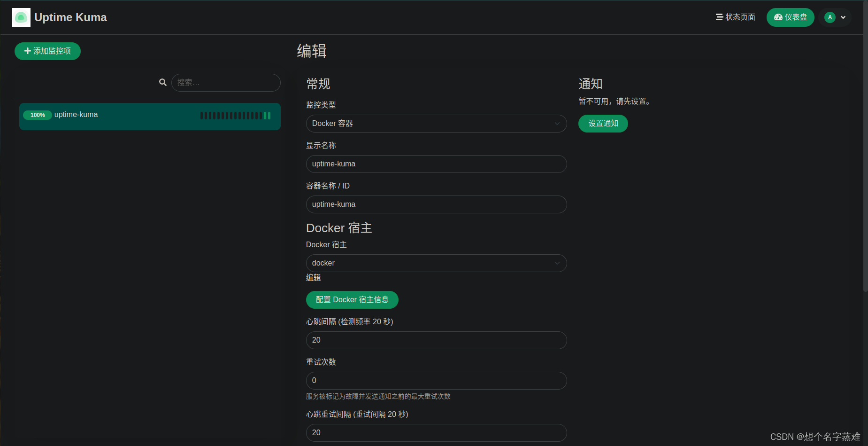
Task: Click the search magnifier icon
Action: point(163,82)
